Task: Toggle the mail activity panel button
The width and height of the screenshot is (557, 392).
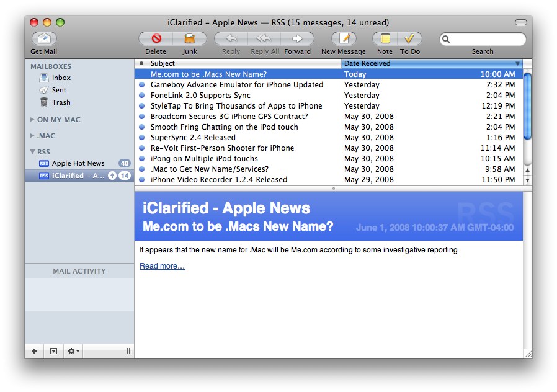Action: (53, 351)
